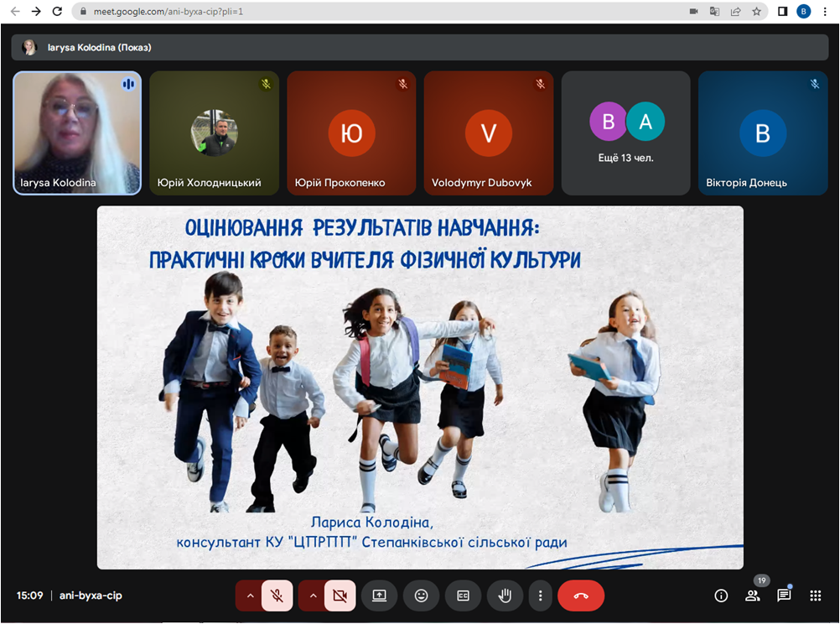The image size is (840, 624).
Task: Show the participants list with 19 badge
Action: (753, 595)
